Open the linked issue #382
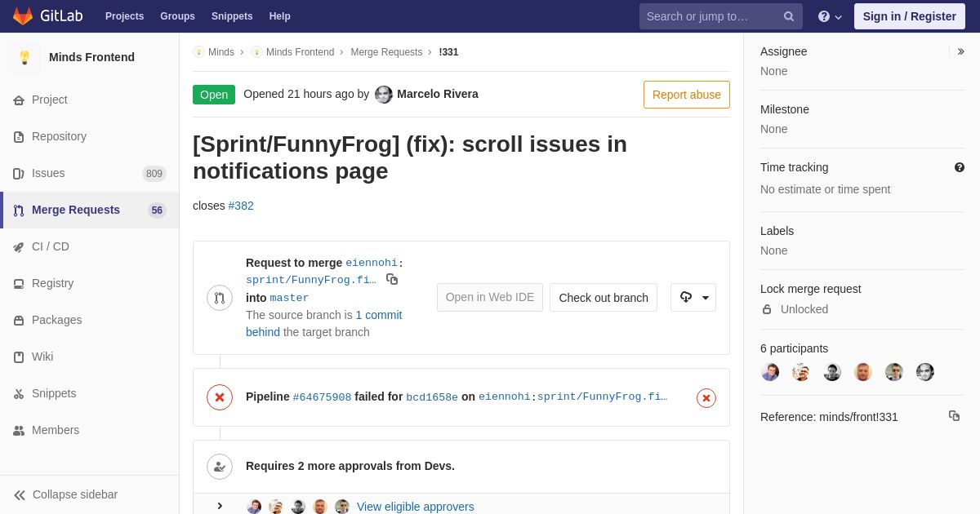The height and width of the screenshot is (514, 980). pos(241,206)
